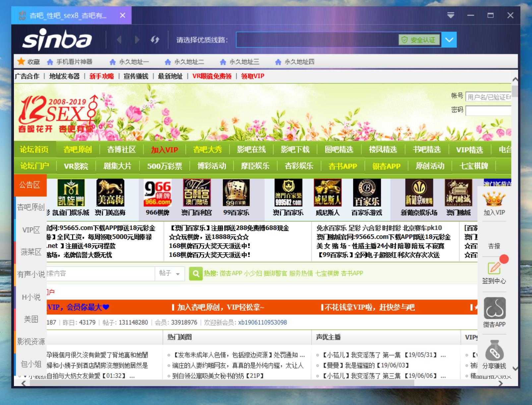The height and width of the screenshot is (405, 532).
Task: Reload the page with the refresh icon
Action: pos(155,40)
